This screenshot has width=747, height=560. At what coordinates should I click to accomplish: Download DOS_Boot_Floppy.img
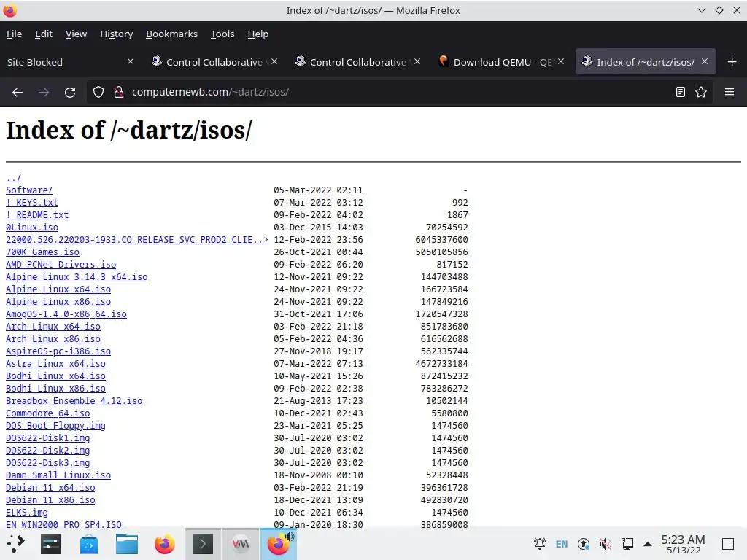[x=55, y=425]
